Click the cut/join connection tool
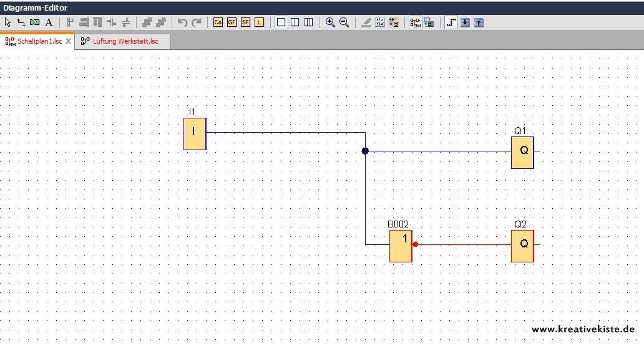Image resolution: width=644 pixels, height=344 pixels. (35, 22)
